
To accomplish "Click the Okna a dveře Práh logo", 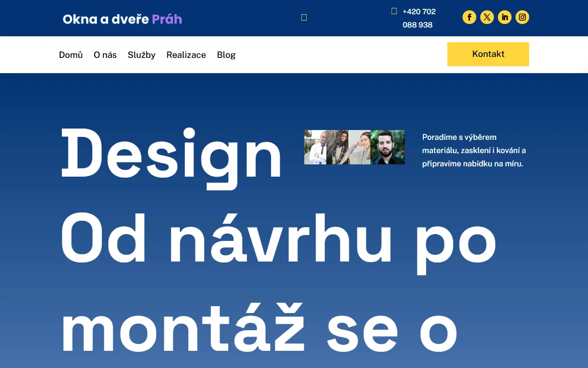I will 122,19.
